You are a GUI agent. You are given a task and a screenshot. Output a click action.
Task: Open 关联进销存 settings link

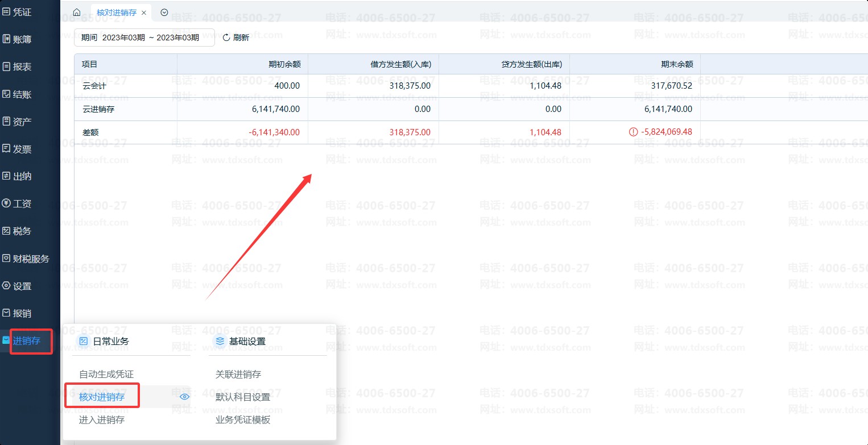pos(238,374)
